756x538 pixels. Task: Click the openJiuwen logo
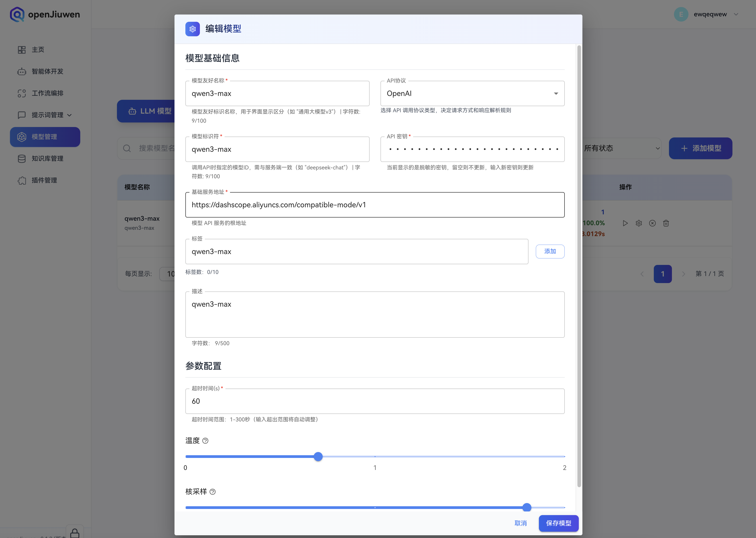tap(45, 14)
